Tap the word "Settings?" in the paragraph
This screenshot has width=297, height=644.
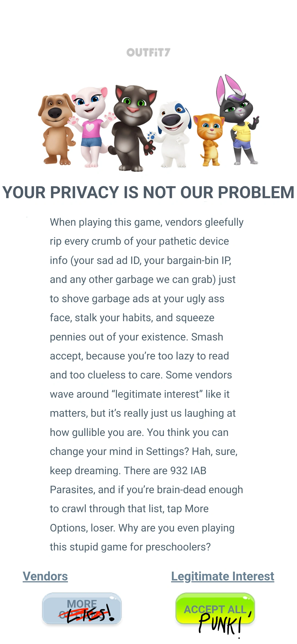[167, 451]
